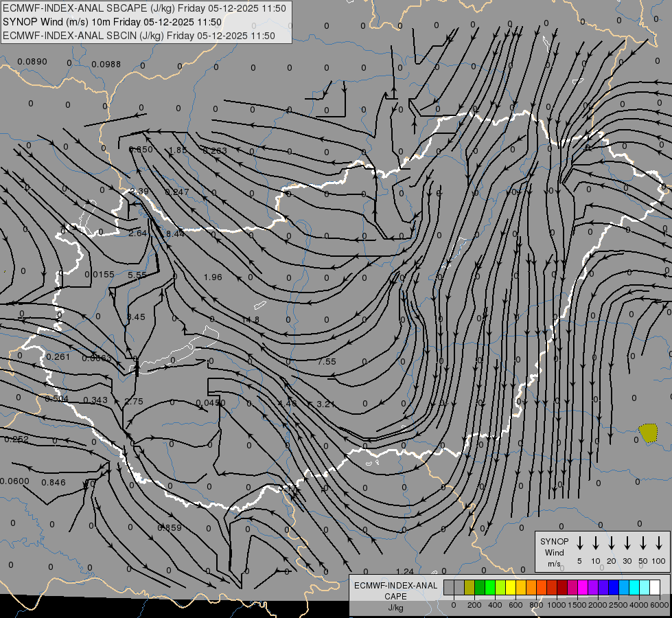Click the 0.0890 value on the map
The height and width of the screenshot is (618, 672).
32,62
